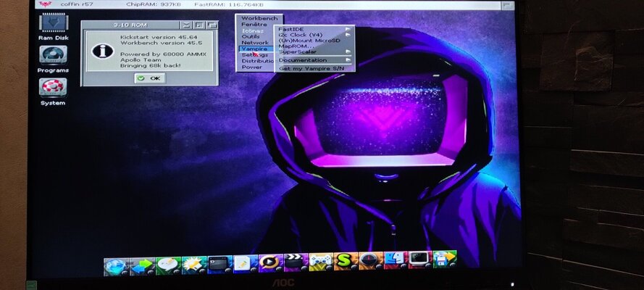
Task: Open the game controller dock icon
Action: (319, 262)
